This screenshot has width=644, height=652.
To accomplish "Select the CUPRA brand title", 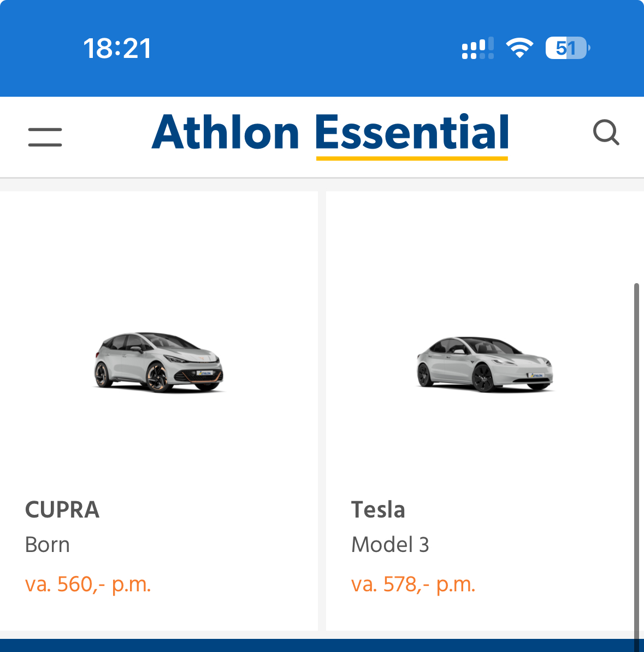I will tap(62, 509).
